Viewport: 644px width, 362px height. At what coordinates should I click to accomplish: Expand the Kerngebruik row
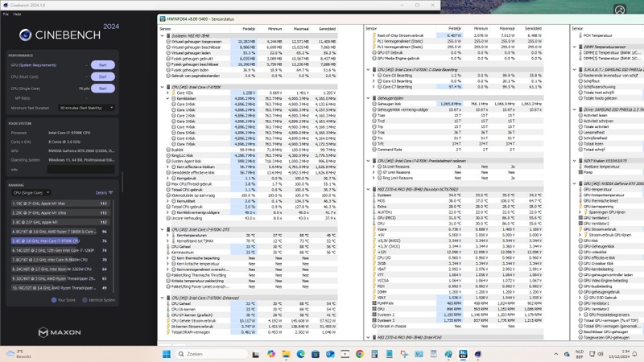click(x=167, y=179)
